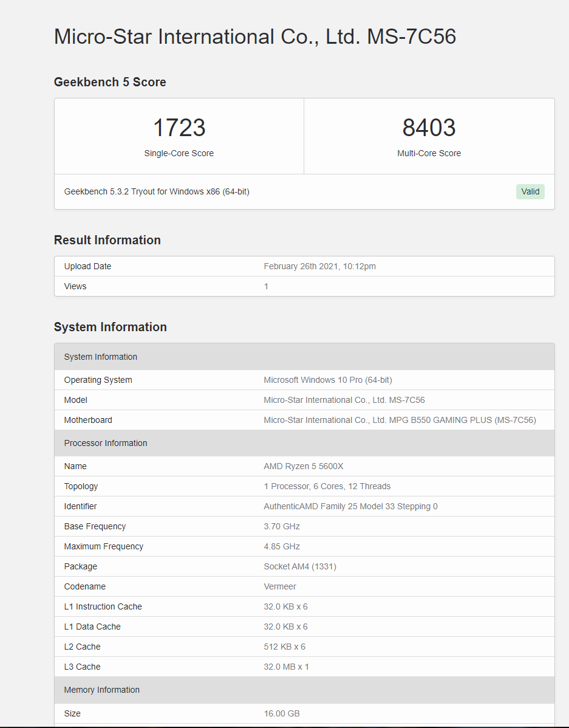Click the Motherboard row label

[88, 420]
